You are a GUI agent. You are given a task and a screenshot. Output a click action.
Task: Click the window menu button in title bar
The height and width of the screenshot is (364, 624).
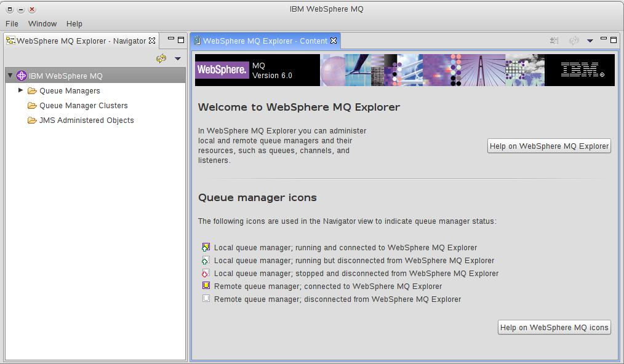[10, 10]
